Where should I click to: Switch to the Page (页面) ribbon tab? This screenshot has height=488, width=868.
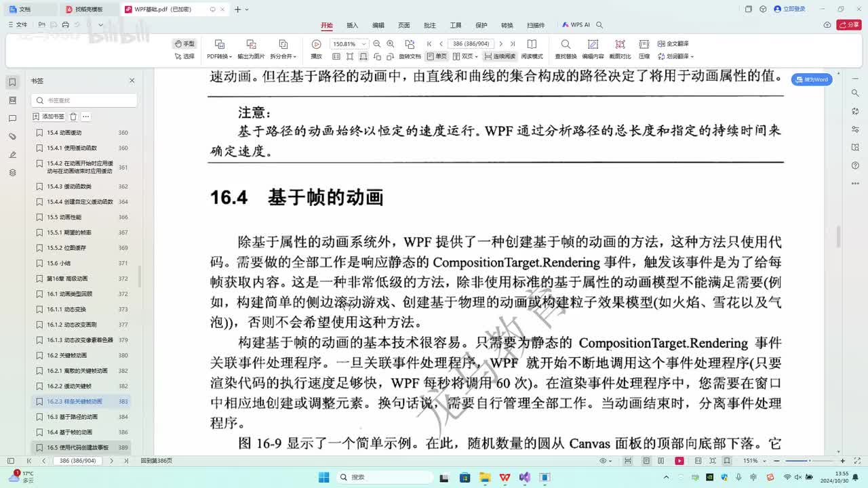(404, 25)
